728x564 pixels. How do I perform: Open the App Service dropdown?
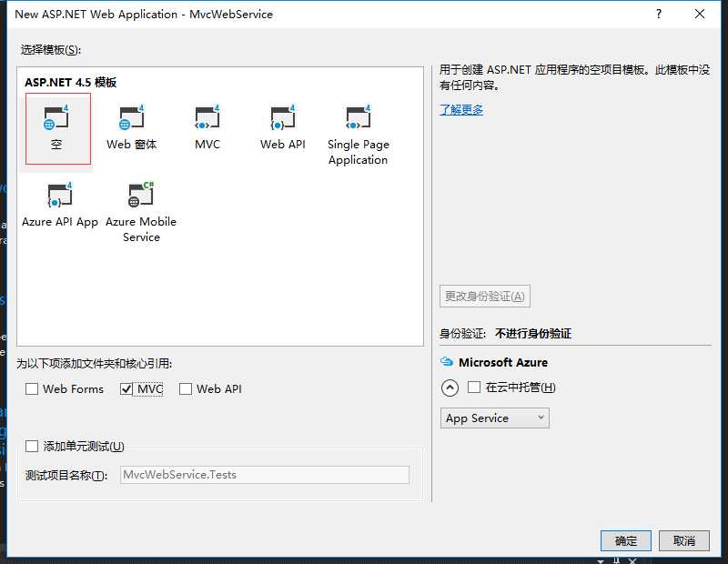click(x=494, y=418)
